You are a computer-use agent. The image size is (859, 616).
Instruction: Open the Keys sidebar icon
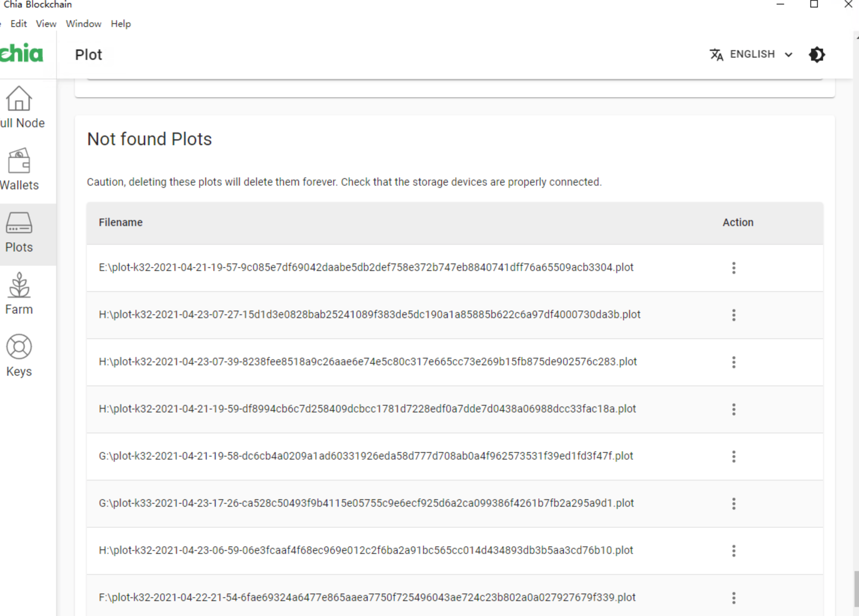pyautogui.click(x=19, y=347)
